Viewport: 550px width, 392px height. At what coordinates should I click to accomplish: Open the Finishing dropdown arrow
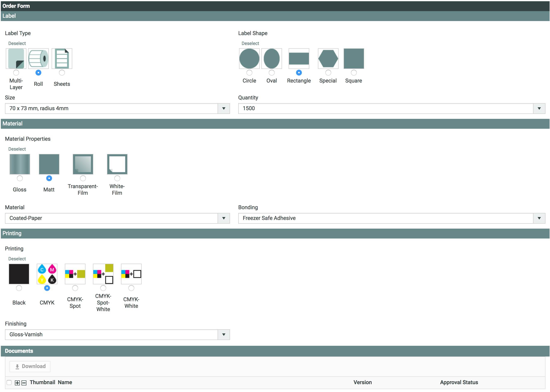tap(224, 335)
